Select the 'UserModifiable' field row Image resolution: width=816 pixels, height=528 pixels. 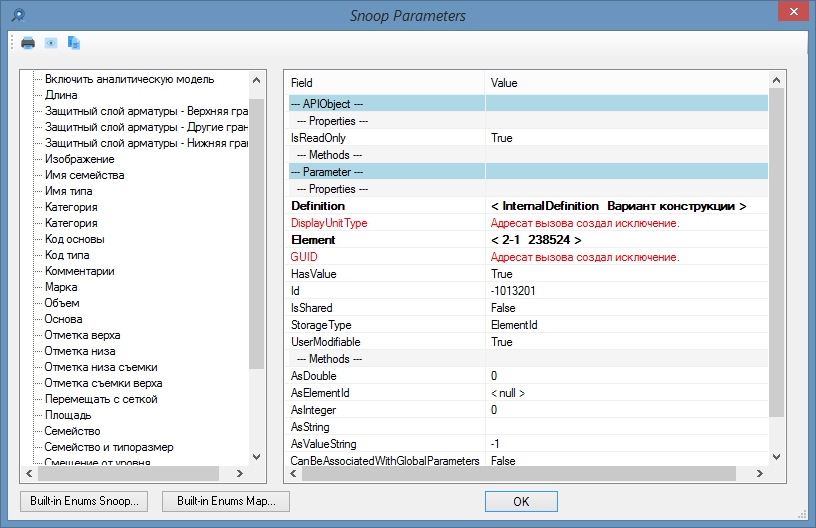point(528,342)
